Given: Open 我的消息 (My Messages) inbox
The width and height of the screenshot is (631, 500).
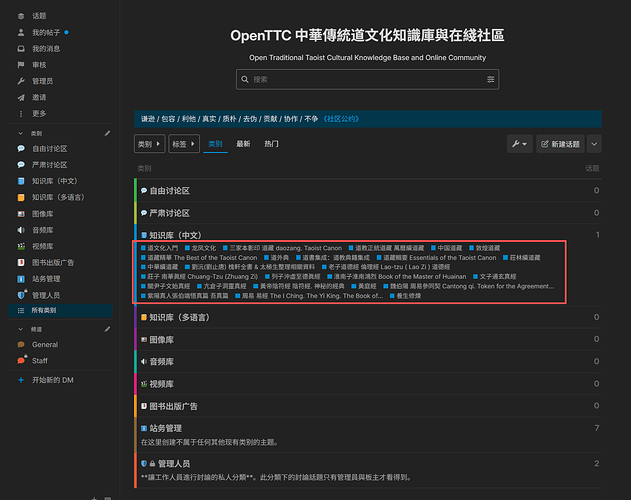Looking at the screenshot, I should (45, 48).
